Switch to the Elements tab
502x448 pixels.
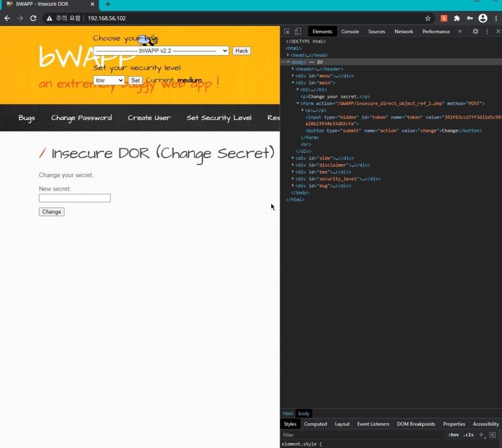322,31
